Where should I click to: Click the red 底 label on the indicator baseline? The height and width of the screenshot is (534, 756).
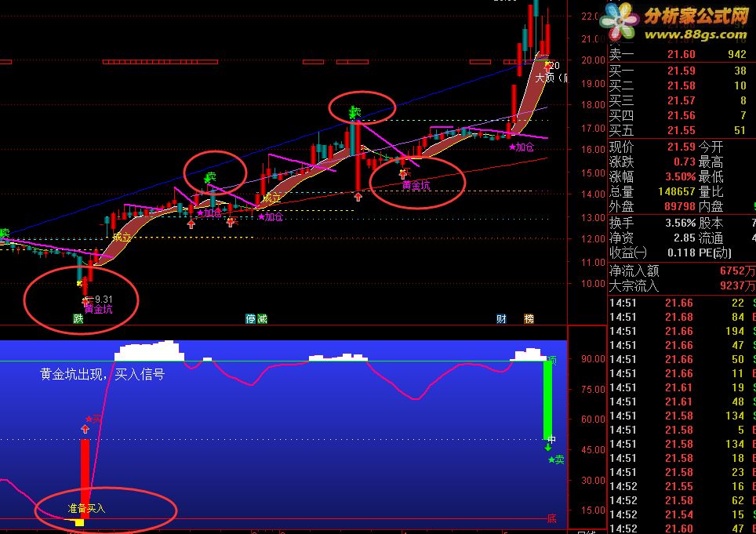(x=551, y=519)
